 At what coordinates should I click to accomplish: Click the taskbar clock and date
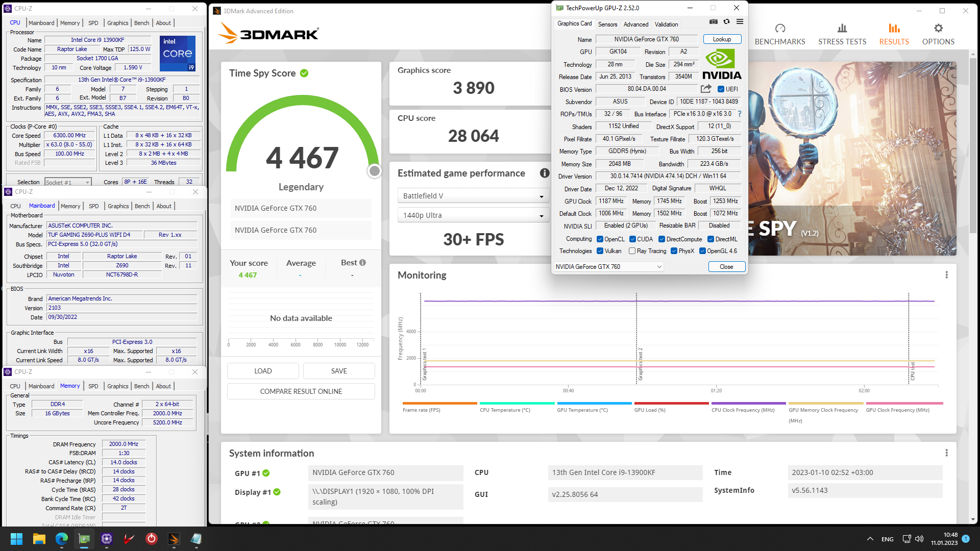pyautogui.click(x=944, y=539)
